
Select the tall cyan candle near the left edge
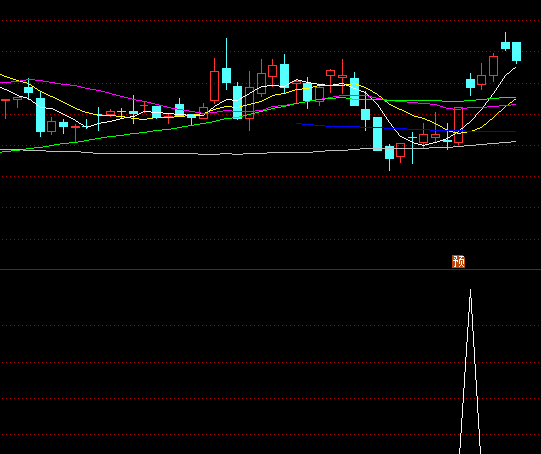pyautogui.click(x=40, y=115)
